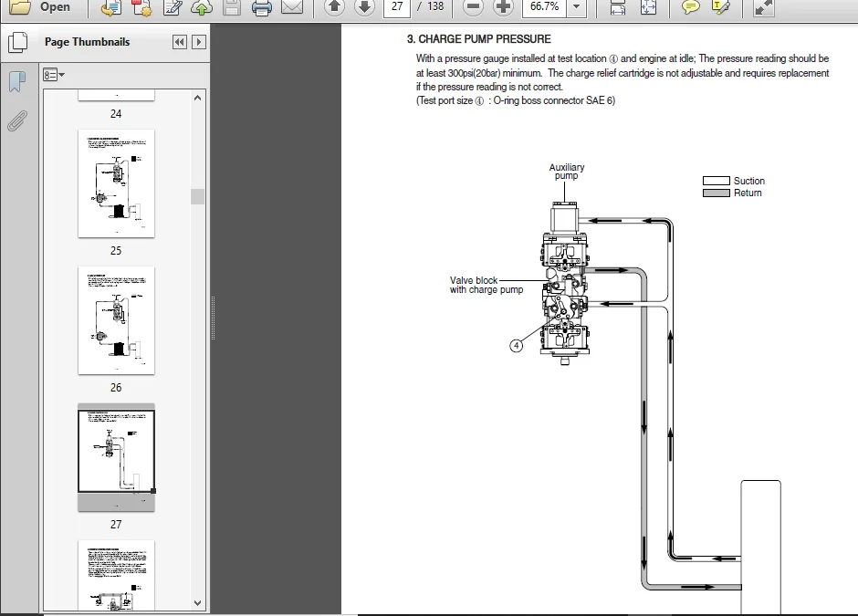The width and height of the screenshot is (858, 616).
Task: Click the Save floppy disk icon
Action: (232, 7)
